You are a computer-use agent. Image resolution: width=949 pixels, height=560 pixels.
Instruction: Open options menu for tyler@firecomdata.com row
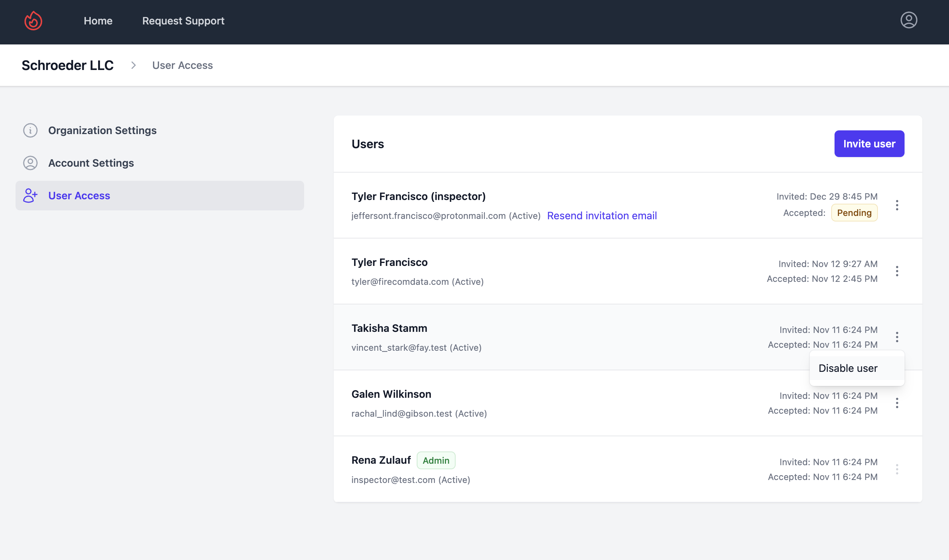(897, 271)
